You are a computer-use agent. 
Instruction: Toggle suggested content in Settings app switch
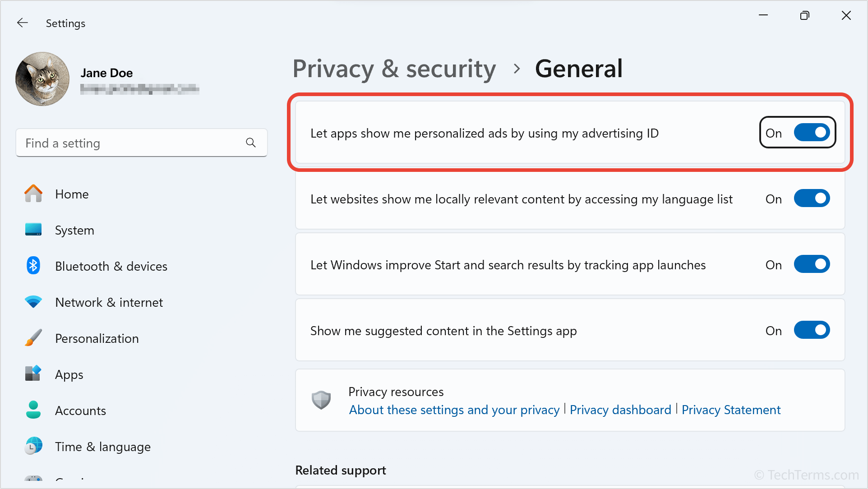[812, 330]
